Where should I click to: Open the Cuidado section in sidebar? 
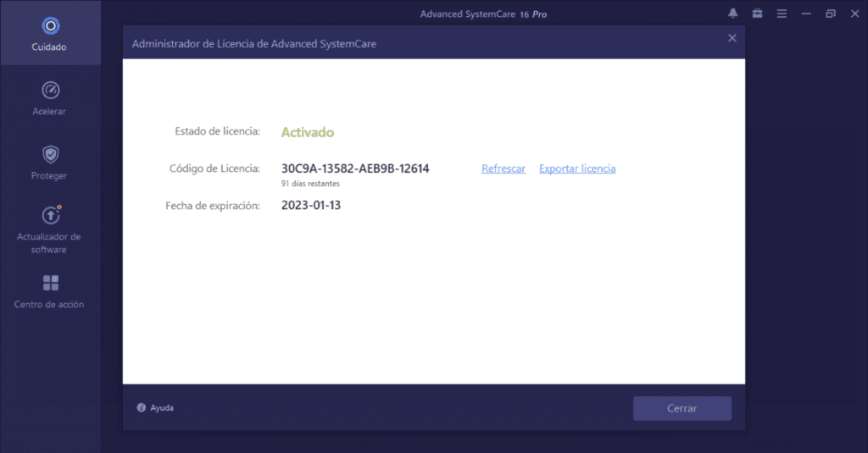click(x=50, y=33)
